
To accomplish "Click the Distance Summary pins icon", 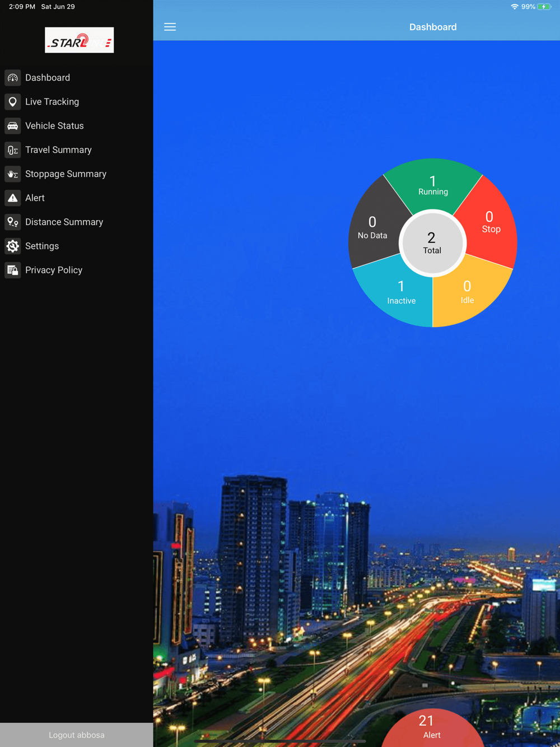I will (x=13, y=222).
